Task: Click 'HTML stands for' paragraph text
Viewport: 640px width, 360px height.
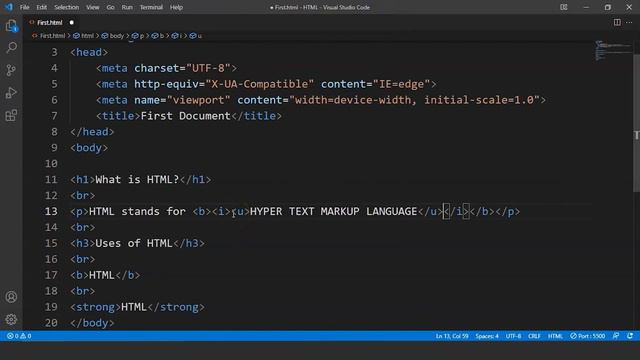Action: click(137, 211)
